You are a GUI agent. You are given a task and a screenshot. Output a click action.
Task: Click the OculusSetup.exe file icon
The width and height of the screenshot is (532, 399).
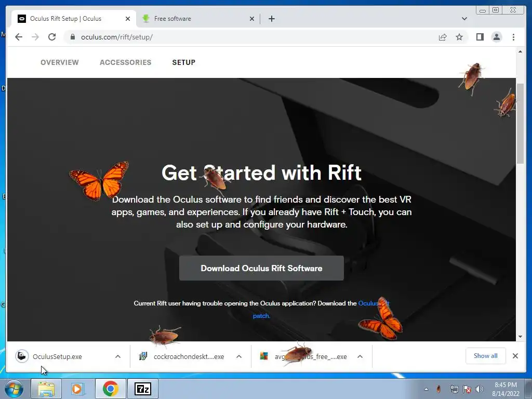[22, 356]
